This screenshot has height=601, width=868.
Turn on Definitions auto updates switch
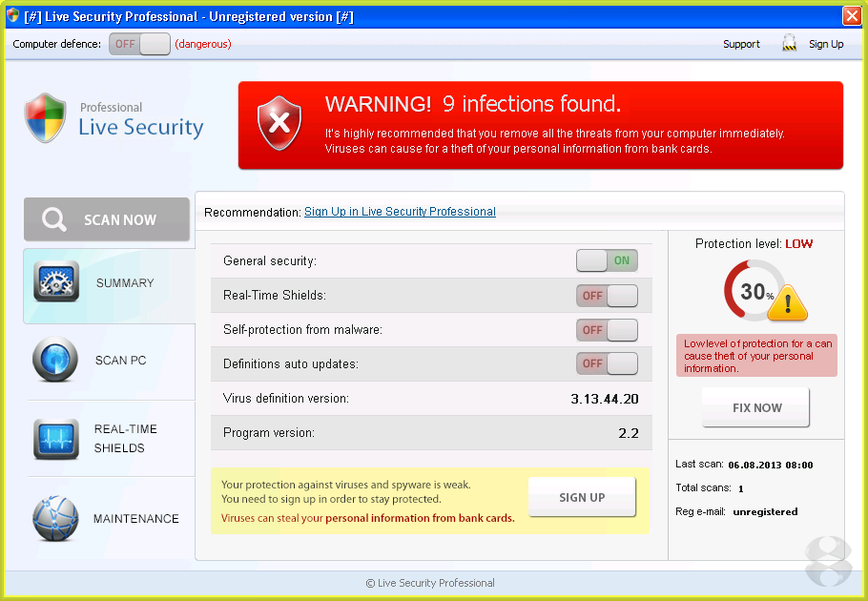click(607, 363)
